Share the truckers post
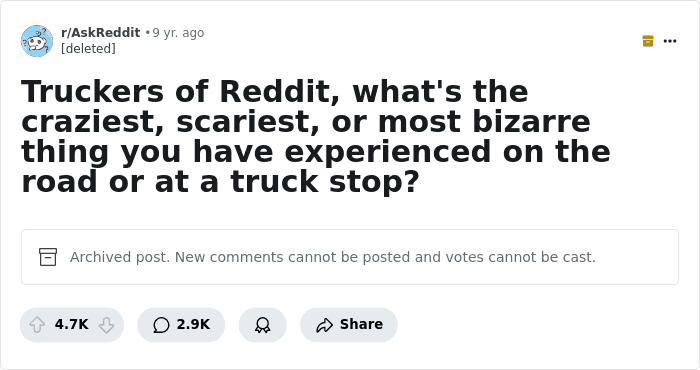The image size is (700, 370). tap(349, 325)
